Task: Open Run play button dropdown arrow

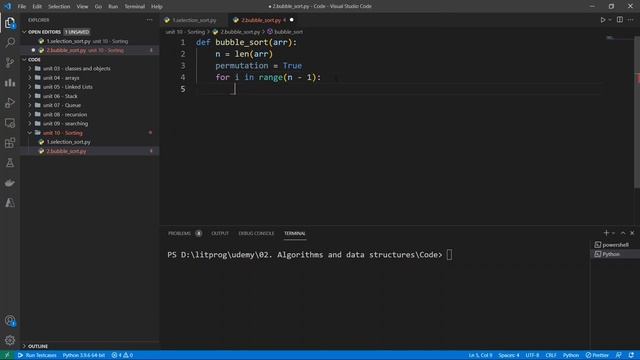Action: point(610,20)
